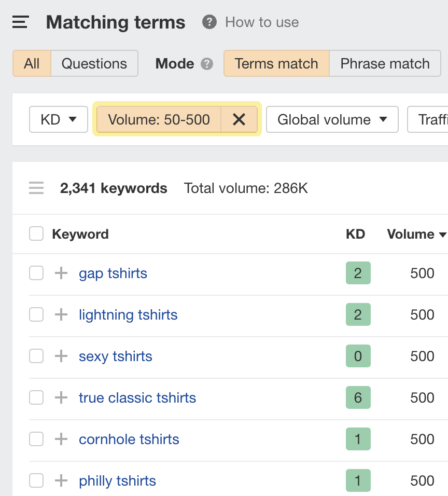The width and height of the screenshot is (448, 496).
Task: Add 'gap tshirts' with the plus icon
Action: pyautogui.click(x=61, y=273)
